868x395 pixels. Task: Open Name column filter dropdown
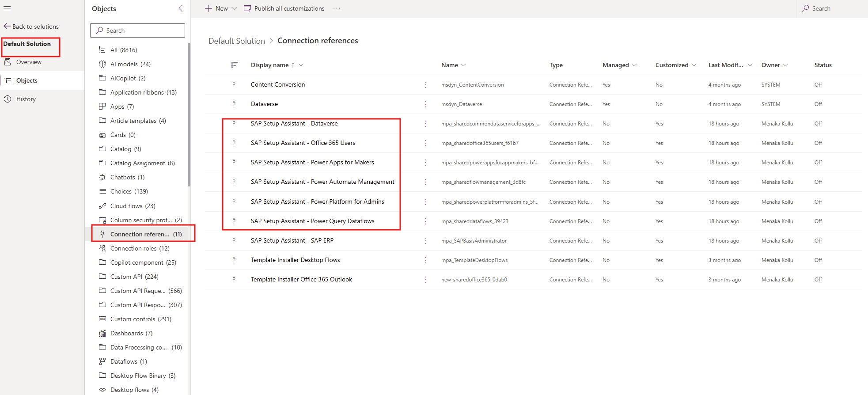pyautogui.click(x=463, y=65)
